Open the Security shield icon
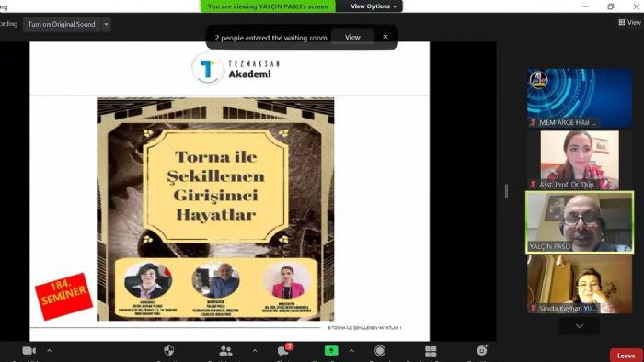Viewport: 644px width, 362px height. [x=168, y=351]
